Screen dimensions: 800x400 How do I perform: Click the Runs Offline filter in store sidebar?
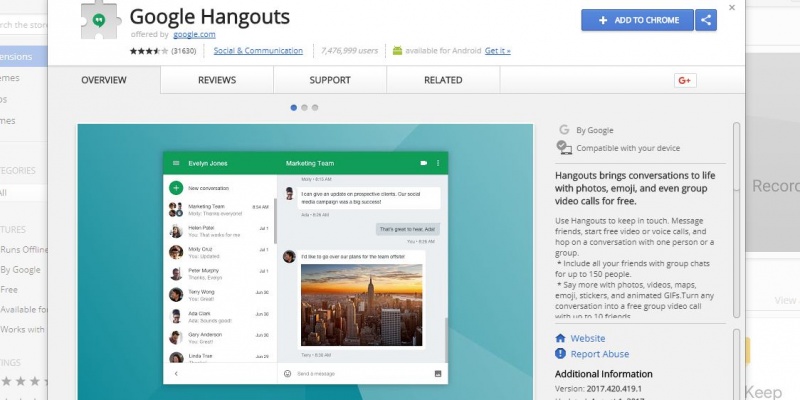23,249
